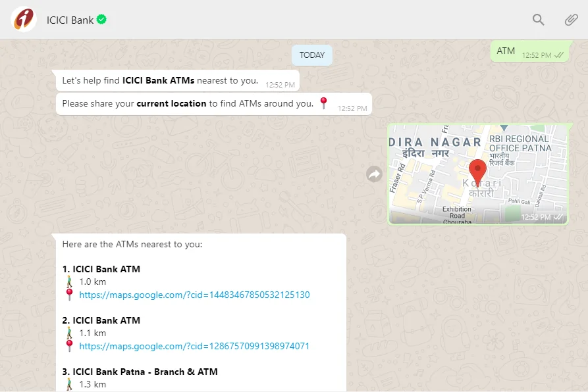Click "3. ICICI Bank Patna - Branch & ATM" heading
Image resolution: width=588 pixels, height=392 pixels.
coord(140,372)
